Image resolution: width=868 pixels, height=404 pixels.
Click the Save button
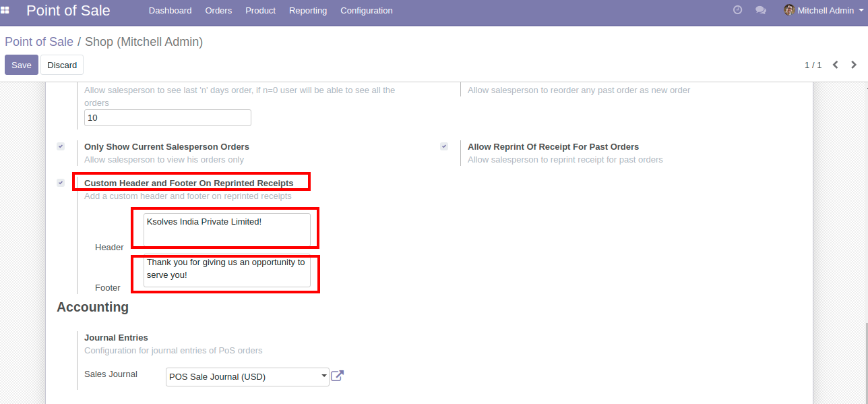(x=22, y=65)
